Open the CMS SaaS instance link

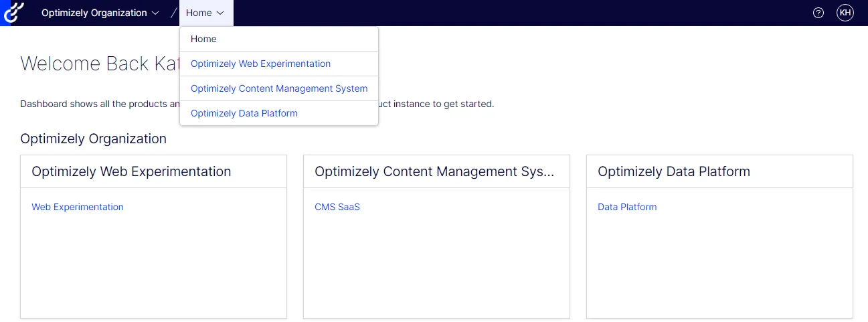tap(337, 207)
